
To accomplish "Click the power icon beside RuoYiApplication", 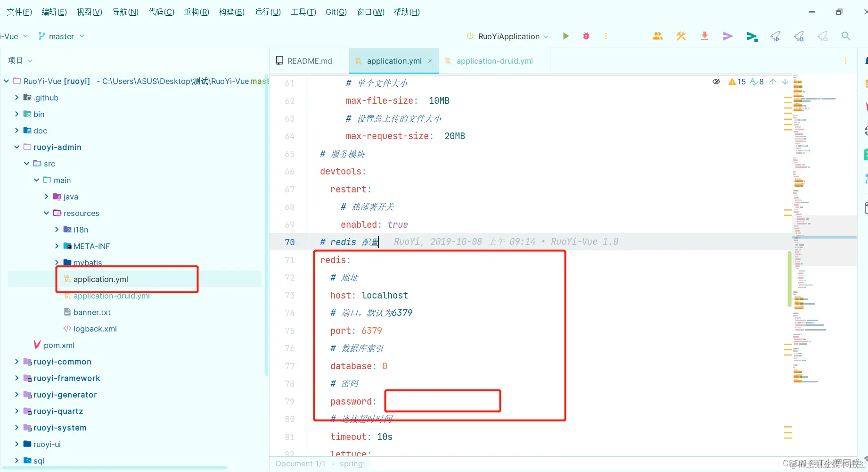I will pyautogui.click(x=470, y=36).
